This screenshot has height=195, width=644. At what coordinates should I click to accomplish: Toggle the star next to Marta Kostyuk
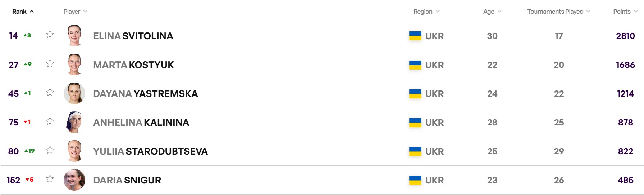[x=50, y=63]
